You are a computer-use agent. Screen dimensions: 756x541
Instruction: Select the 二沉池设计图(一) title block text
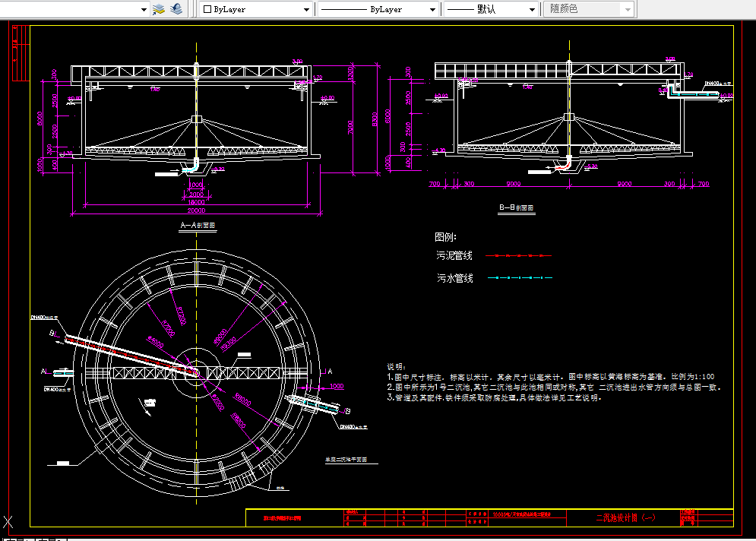(626, 518)
